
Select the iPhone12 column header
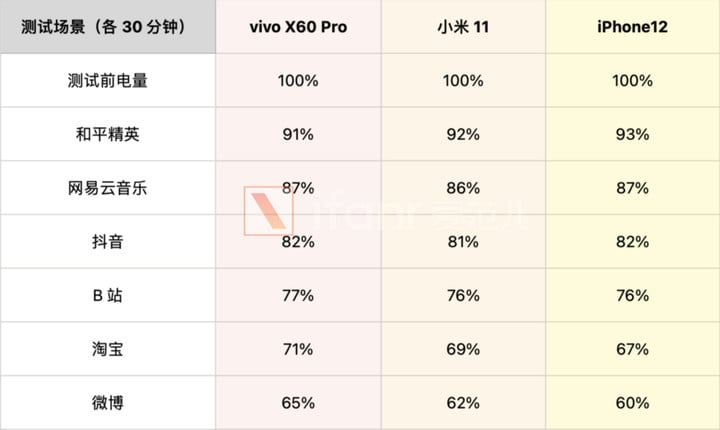point(633,27)
